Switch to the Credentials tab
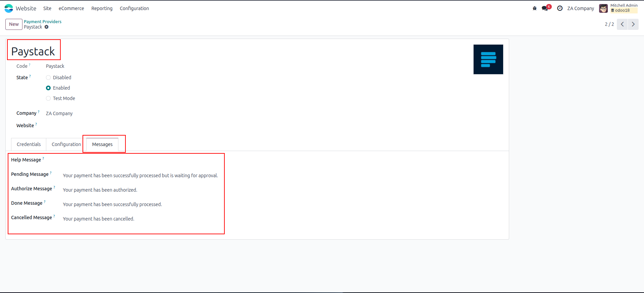 29,144
